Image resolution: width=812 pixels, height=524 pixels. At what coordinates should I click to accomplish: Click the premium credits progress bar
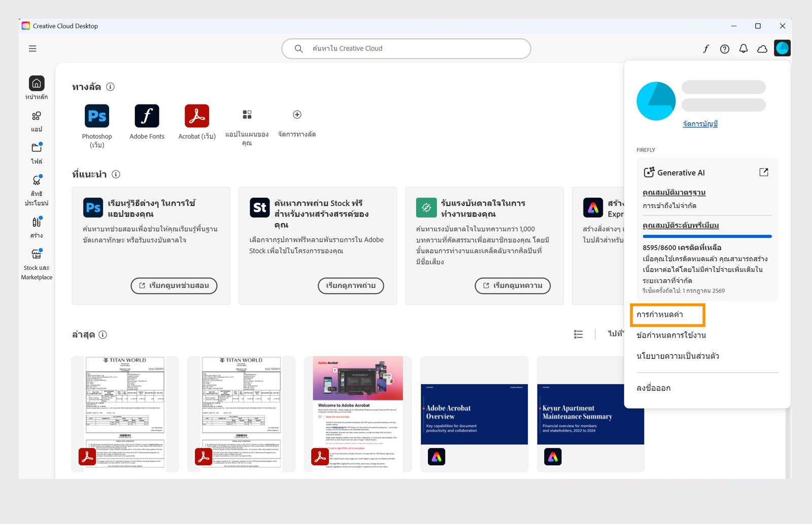tap(707, 236)
